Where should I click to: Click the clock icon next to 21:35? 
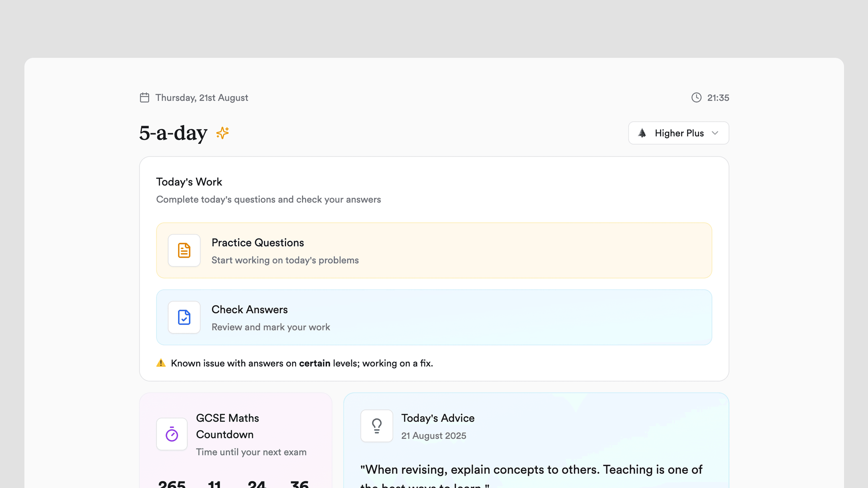click(696, 98)
